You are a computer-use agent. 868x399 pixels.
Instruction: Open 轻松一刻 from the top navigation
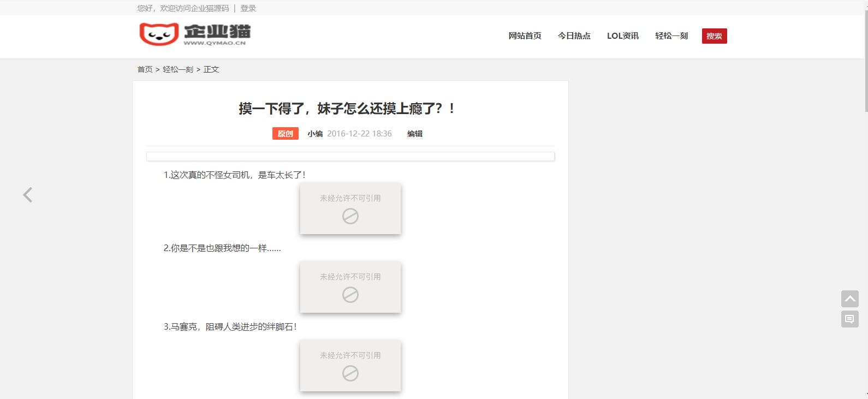pyautogui.click(x=671, y=36)
